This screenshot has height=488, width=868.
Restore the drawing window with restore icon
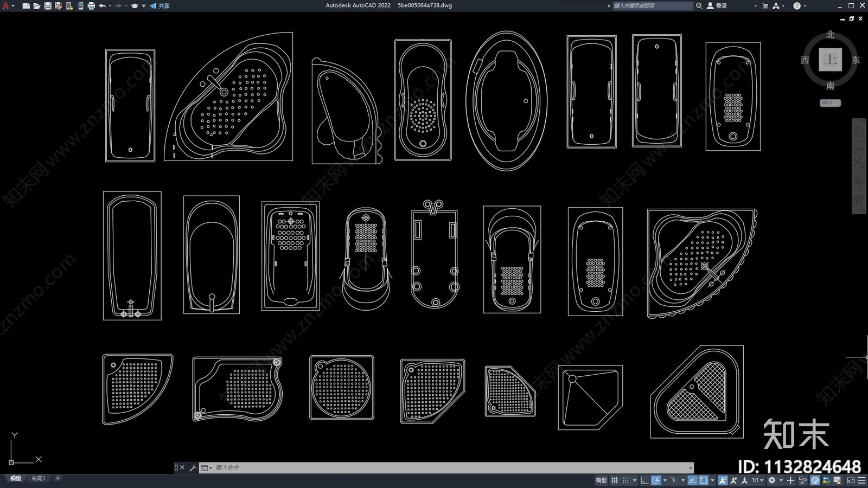[852, 18]
